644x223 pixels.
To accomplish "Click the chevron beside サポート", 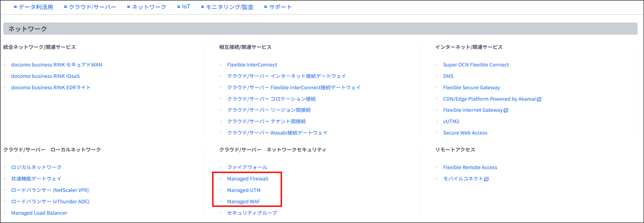I will 265,7.
